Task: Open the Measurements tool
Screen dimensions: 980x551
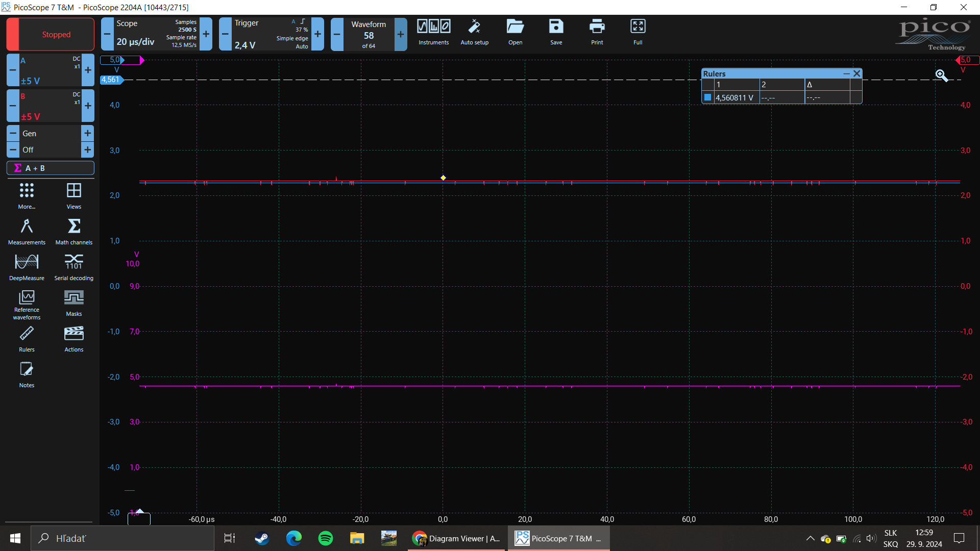Action: click(27, 231)
